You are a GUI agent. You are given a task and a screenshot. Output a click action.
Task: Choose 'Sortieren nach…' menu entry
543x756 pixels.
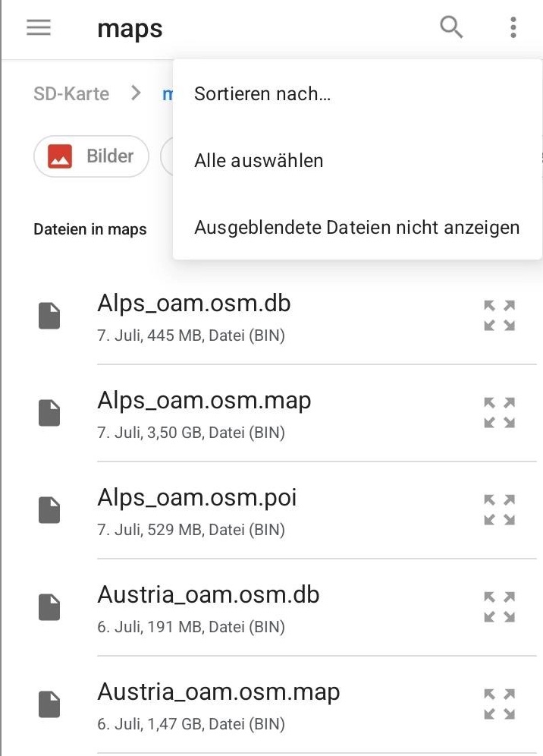(262, 94)
